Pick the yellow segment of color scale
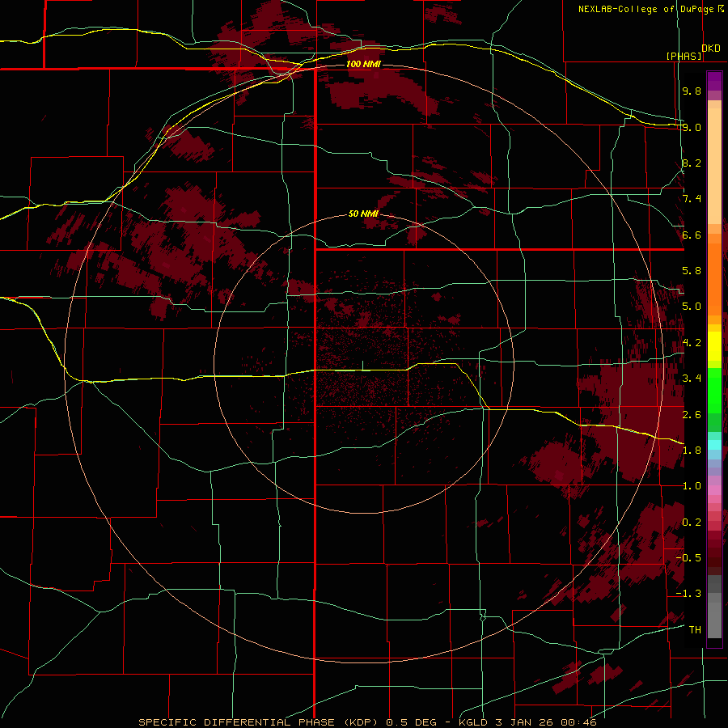This screenshot has width=728, height=728. (x=714, y=346)
